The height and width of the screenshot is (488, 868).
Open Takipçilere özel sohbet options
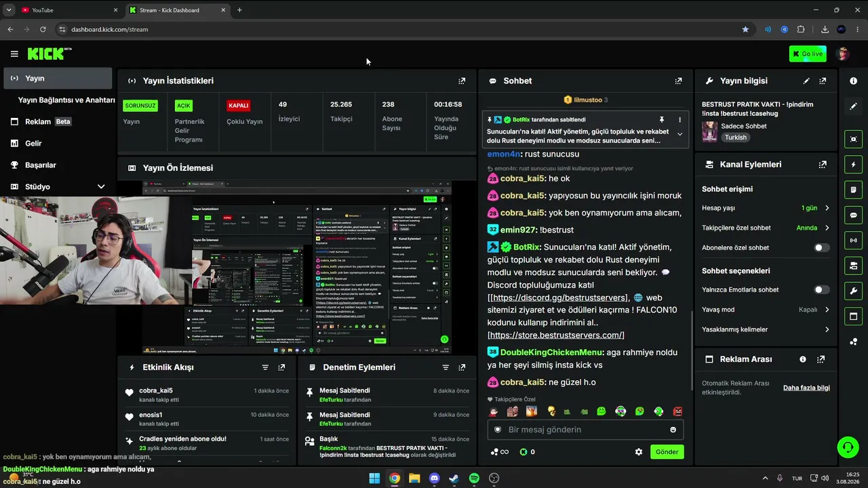[766, 228]
